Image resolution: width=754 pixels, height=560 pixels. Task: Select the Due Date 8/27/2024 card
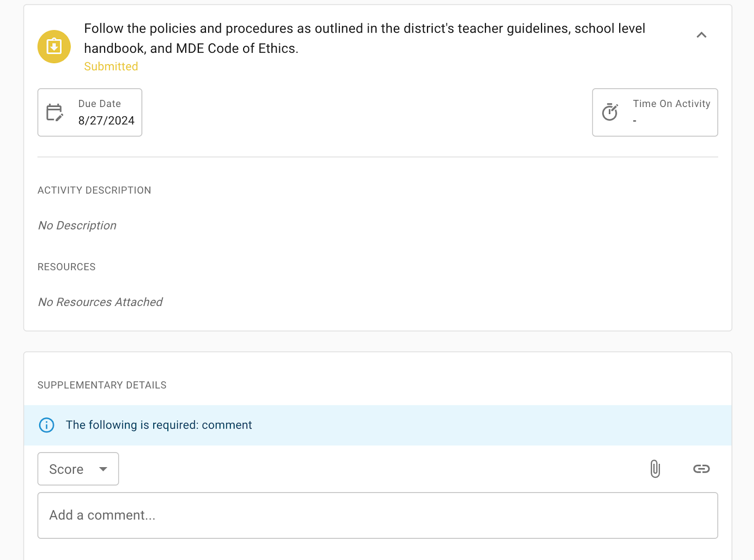90,112
